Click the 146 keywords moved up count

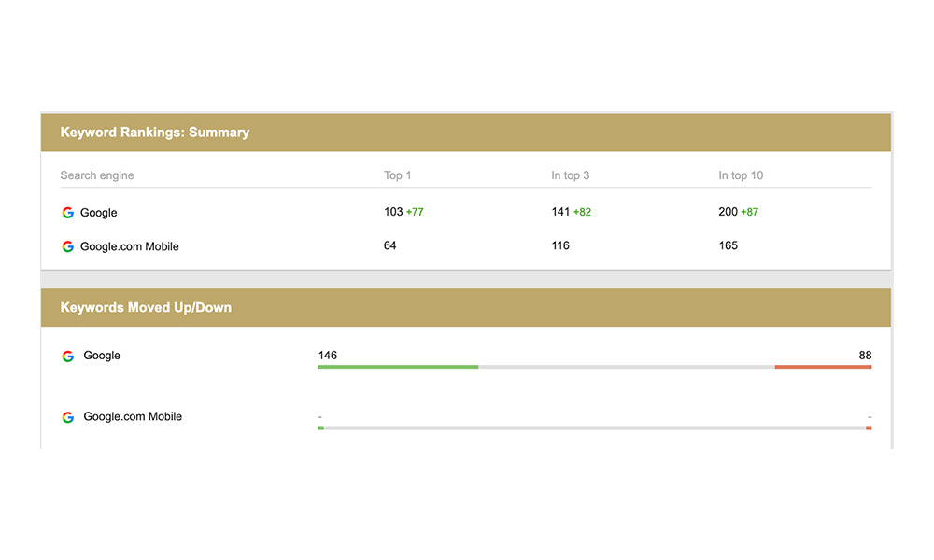point(328,356)
